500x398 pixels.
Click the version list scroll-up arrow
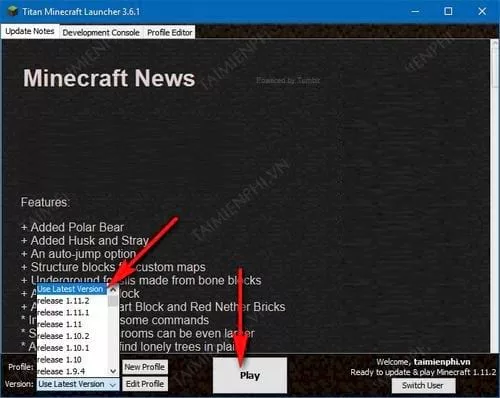(113, 290)
